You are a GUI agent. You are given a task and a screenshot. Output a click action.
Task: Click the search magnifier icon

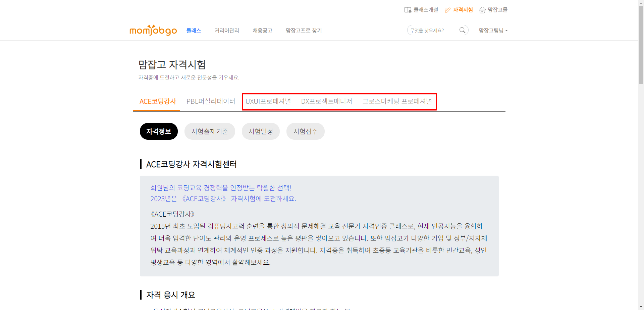[462, 30]
